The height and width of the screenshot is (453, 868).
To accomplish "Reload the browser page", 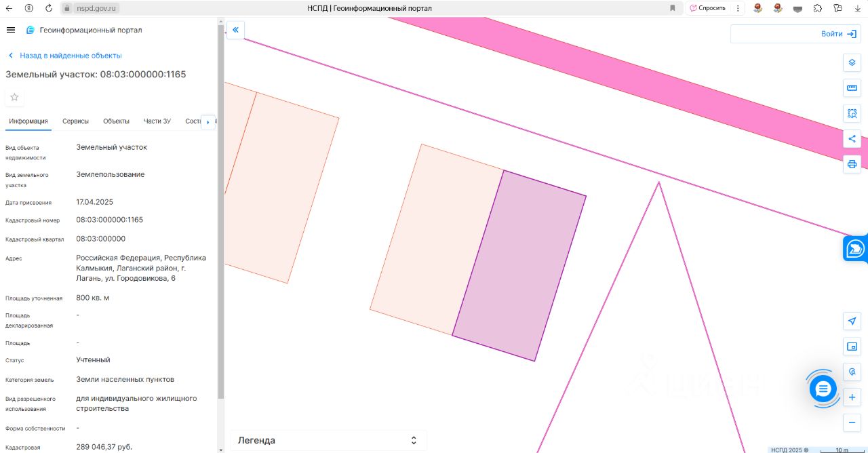I will pos(49,8).
